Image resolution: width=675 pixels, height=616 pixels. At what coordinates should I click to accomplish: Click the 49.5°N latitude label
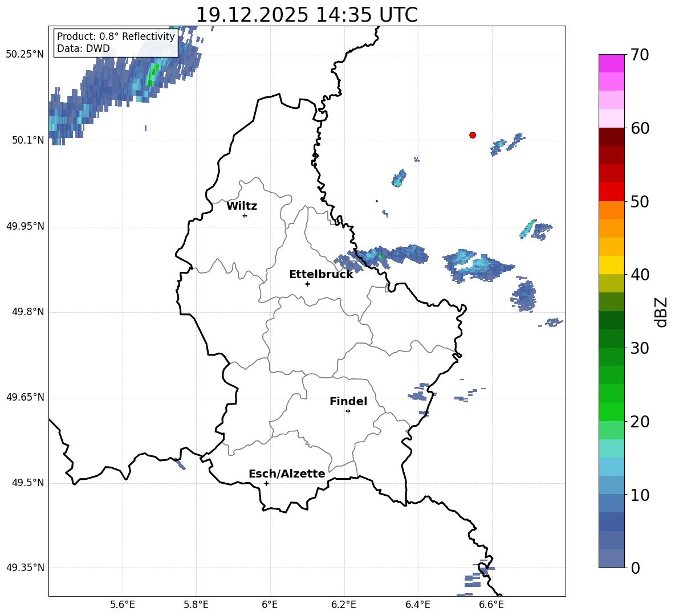coord(28,483)
